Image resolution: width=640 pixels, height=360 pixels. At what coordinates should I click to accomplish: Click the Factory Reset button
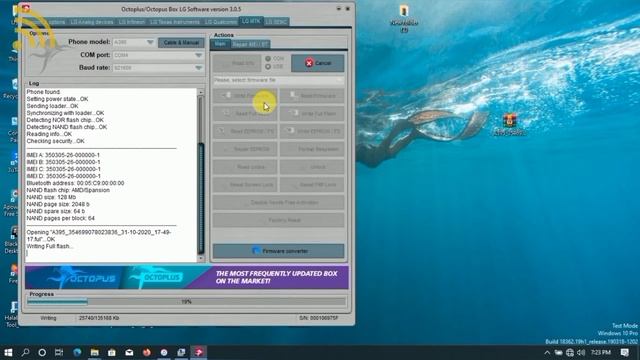(x=278, y=220)
